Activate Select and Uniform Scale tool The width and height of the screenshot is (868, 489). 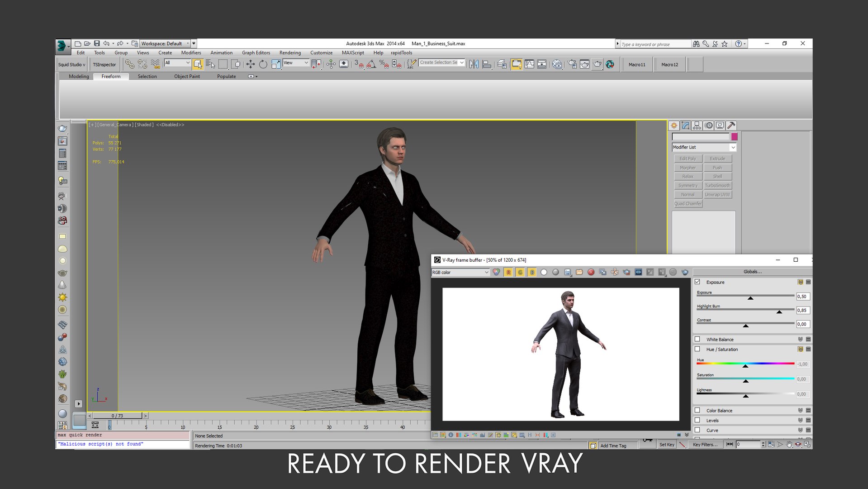pyautogui.click(x=276, y=64)
